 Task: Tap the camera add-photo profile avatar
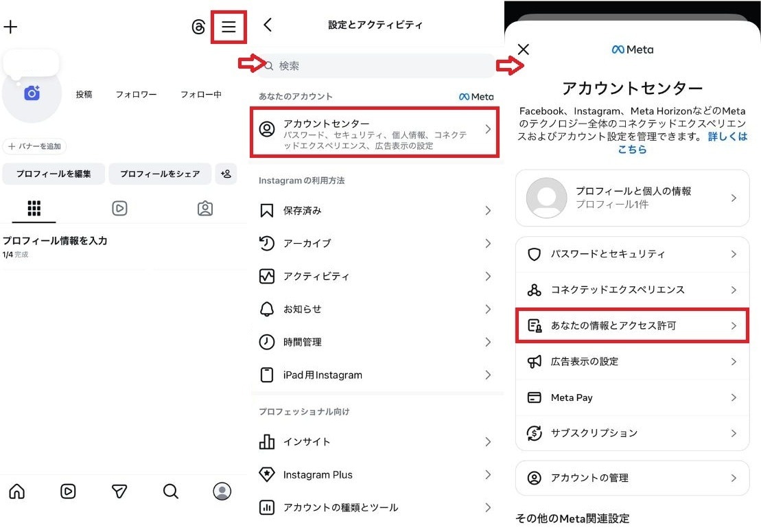pos(32,93)
